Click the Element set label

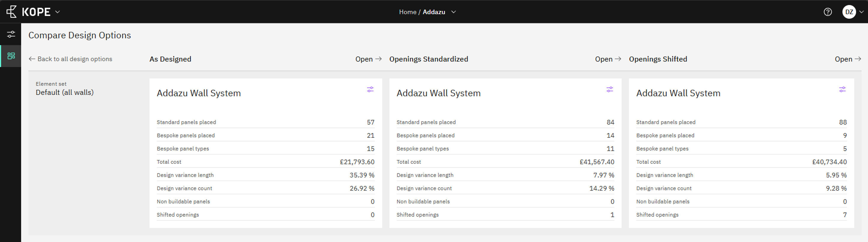tap(51, 84)
